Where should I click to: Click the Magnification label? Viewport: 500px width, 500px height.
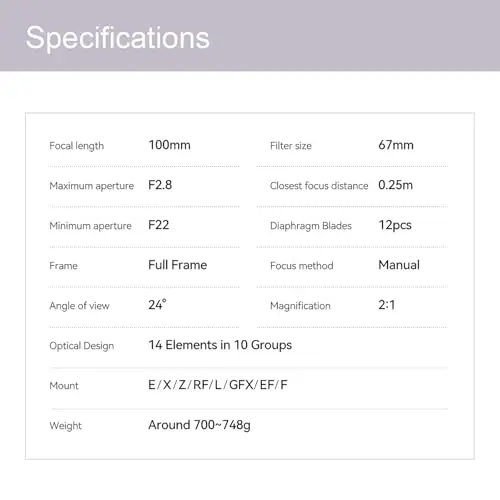tap(300, 306)
